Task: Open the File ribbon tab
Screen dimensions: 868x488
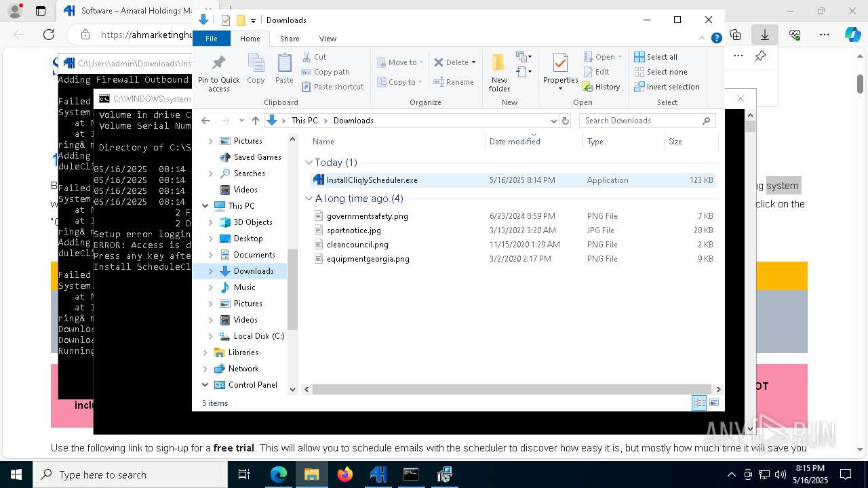Action: 212,39
